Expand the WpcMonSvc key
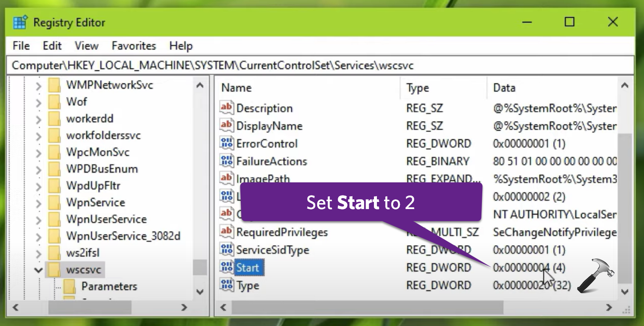This screenshot has height=326, width=644. (38, 153)
